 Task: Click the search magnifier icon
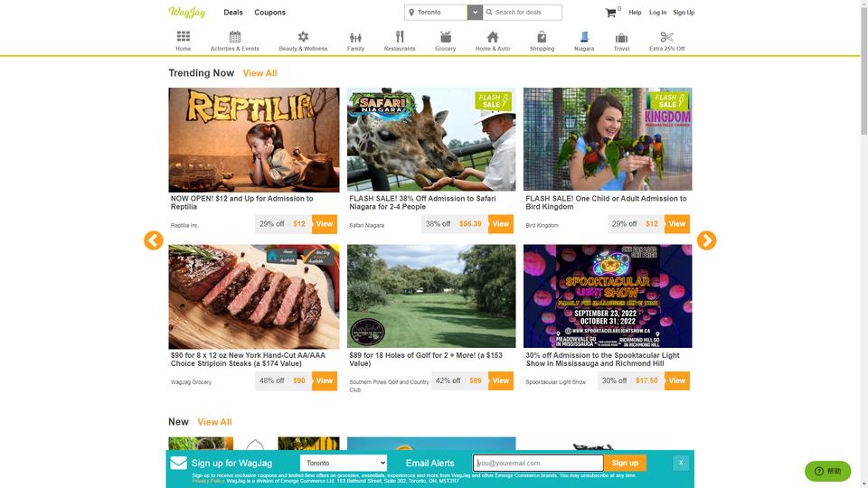click(x=489, y=12)
